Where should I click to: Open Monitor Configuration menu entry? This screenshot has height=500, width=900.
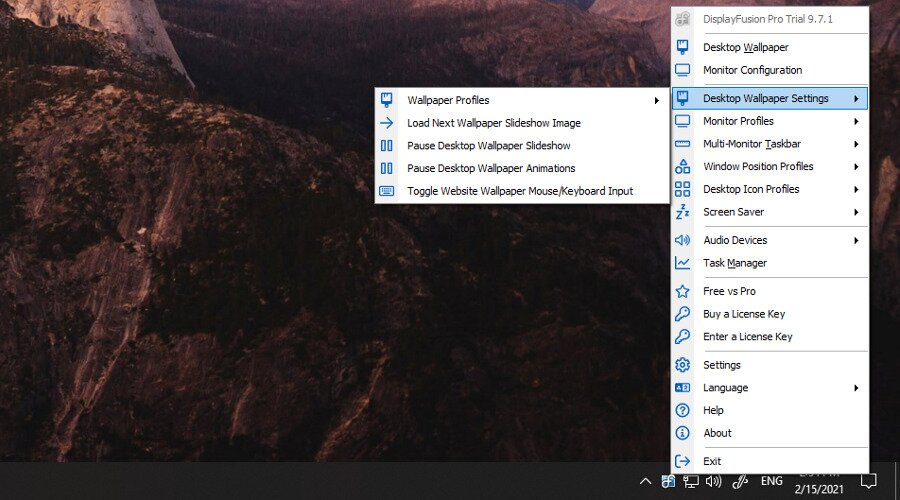(770, 70)
